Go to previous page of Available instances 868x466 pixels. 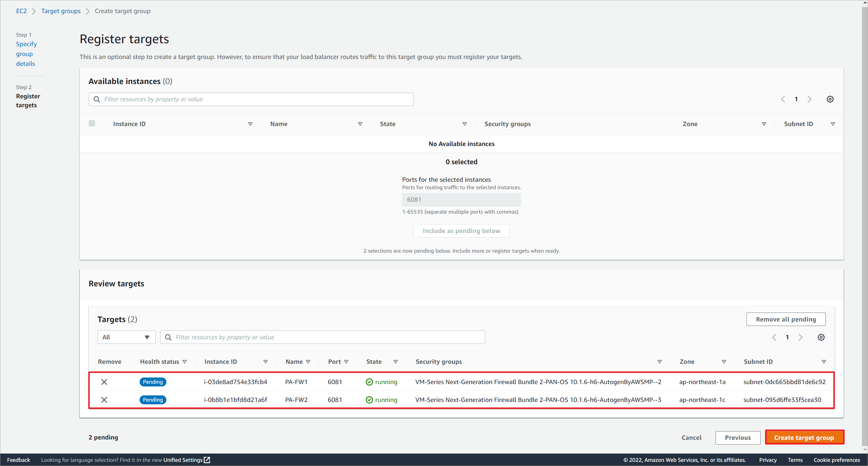tap(783, 99)
